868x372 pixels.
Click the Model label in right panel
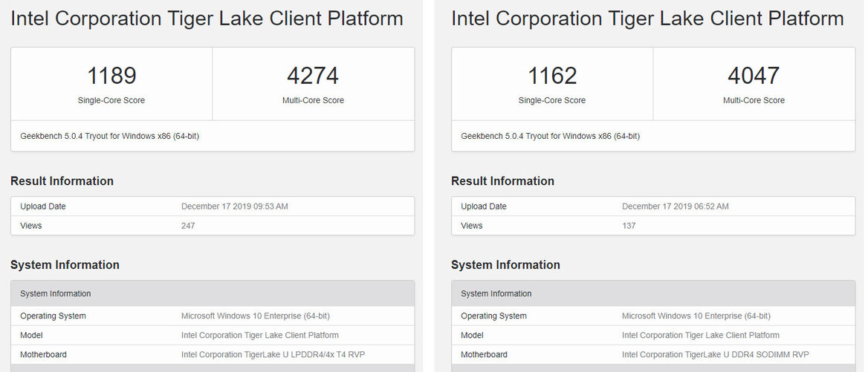[x=472, y=336]
